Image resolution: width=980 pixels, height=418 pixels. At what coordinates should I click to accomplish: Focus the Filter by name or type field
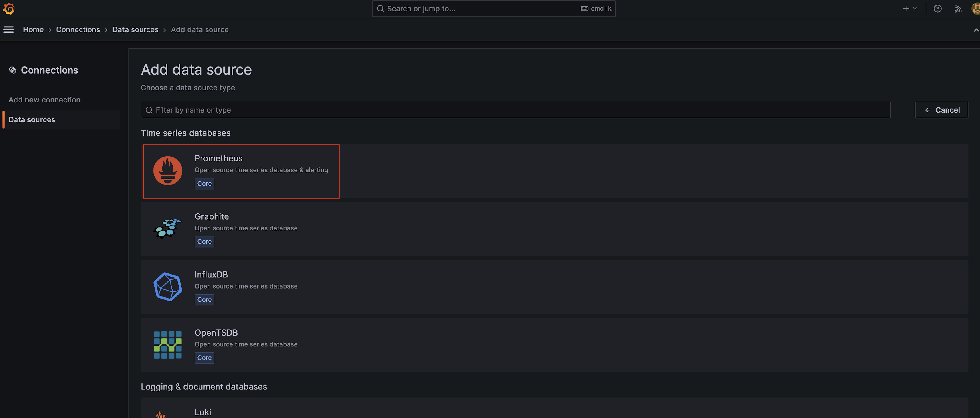515,110
